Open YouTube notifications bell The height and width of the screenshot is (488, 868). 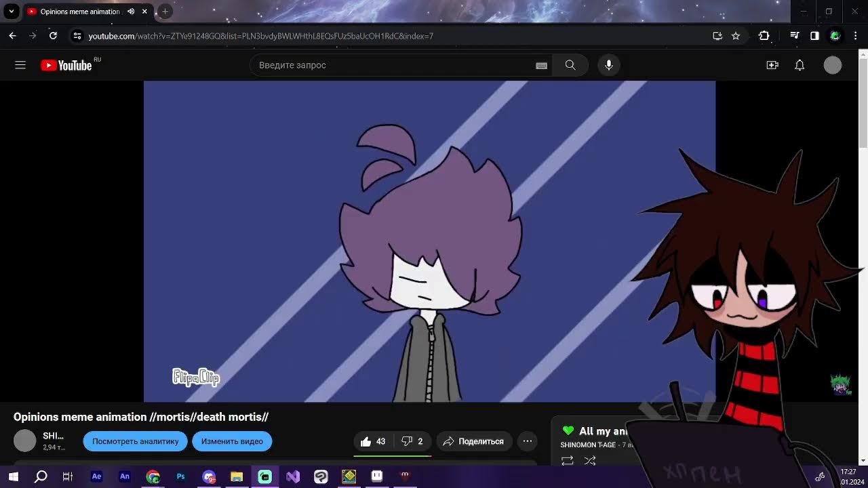[800, 65]
